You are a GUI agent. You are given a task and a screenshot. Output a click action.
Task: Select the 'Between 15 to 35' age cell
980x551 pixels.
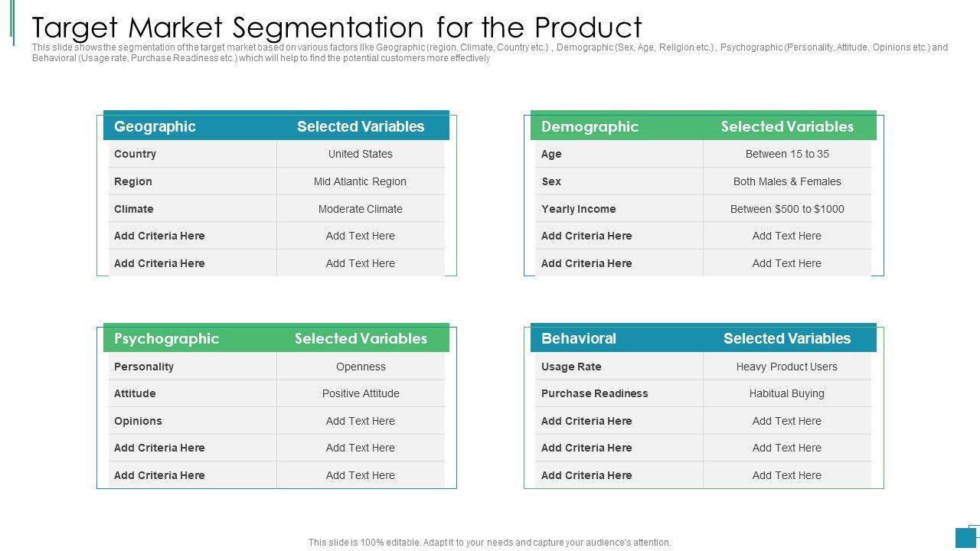coord(787,154)
